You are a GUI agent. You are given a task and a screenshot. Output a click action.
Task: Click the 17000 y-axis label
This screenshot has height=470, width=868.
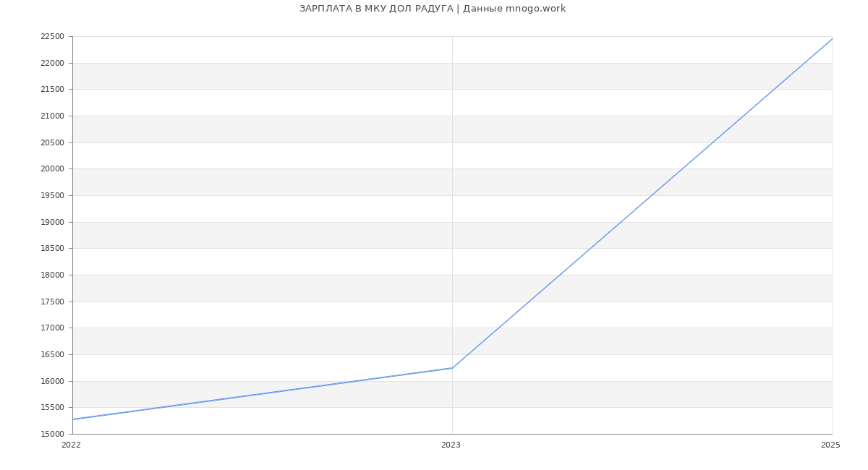coord(52,328)
